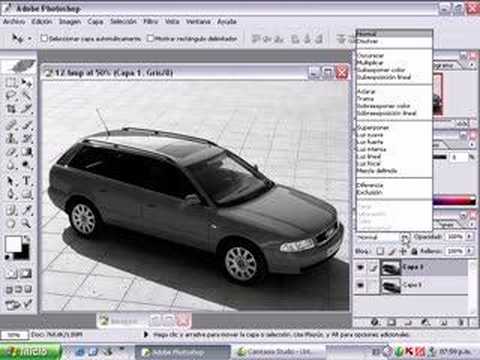This screenshot has height=360, width=480.
Task: Click the Jump to ImageReady icon
Action: 19,304
